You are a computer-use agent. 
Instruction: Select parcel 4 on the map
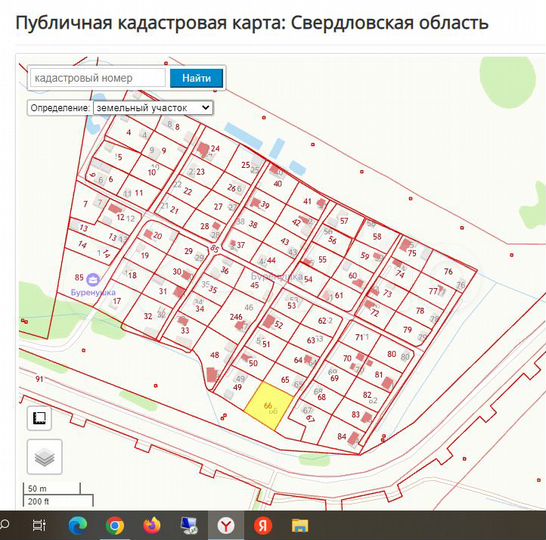tap(128, 132)
